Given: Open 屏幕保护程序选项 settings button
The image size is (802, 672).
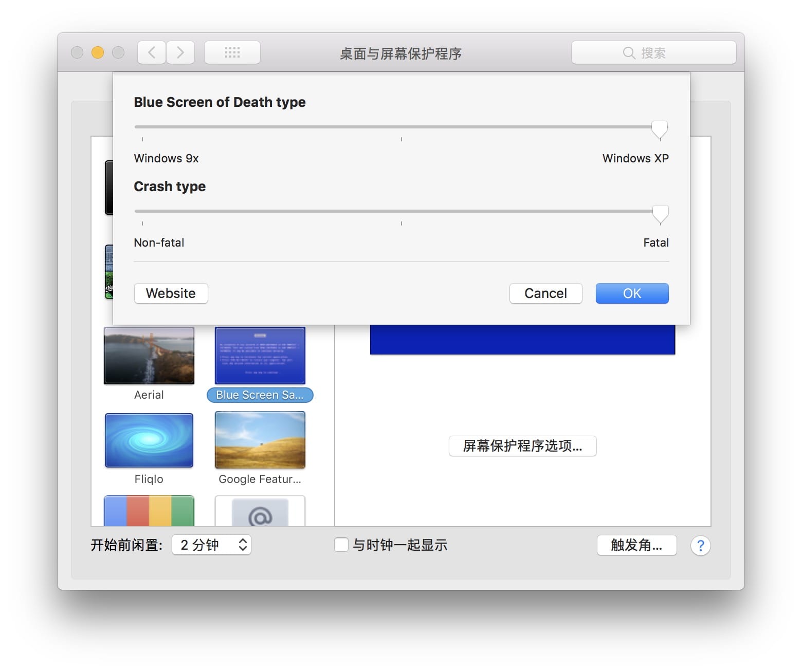Looking at the screenshot, I should pyautogui.click(x=522, y=446).
